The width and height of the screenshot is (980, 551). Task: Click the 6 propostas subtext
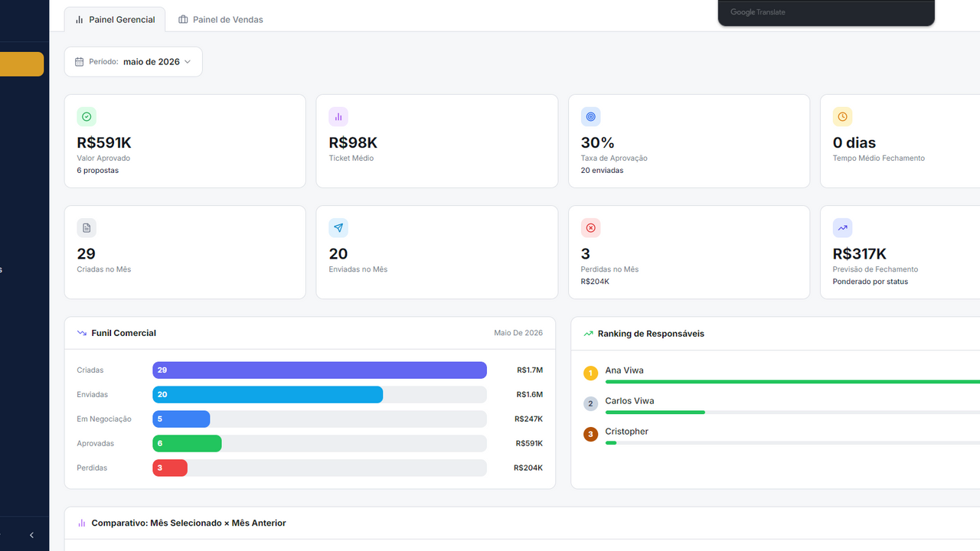[98, 171]
